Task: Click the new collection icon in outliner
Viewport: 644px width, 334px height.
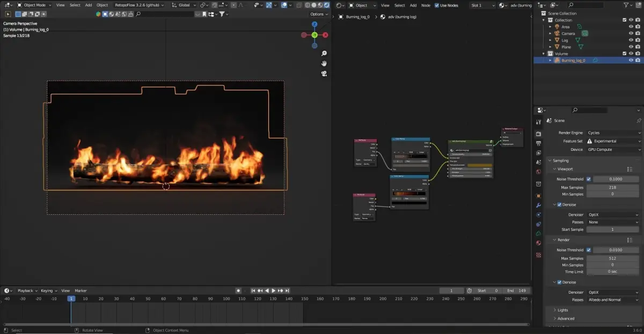Action: [x=638, y=5]
